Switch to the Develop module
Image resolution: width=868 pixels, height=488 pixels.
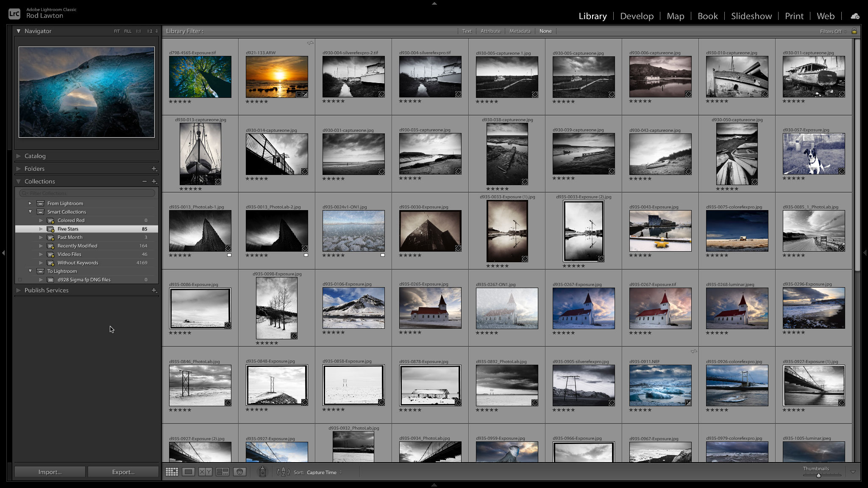[x=637, y=16]
